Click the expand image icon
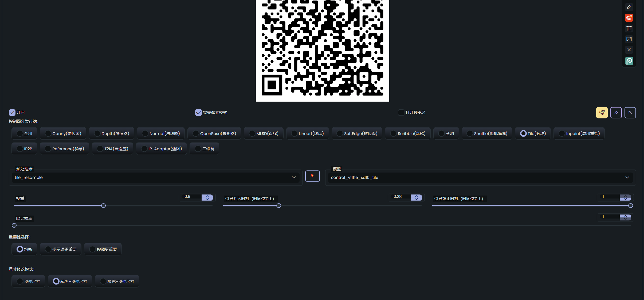This screenshot has width=644, height=300. (629, 39)
